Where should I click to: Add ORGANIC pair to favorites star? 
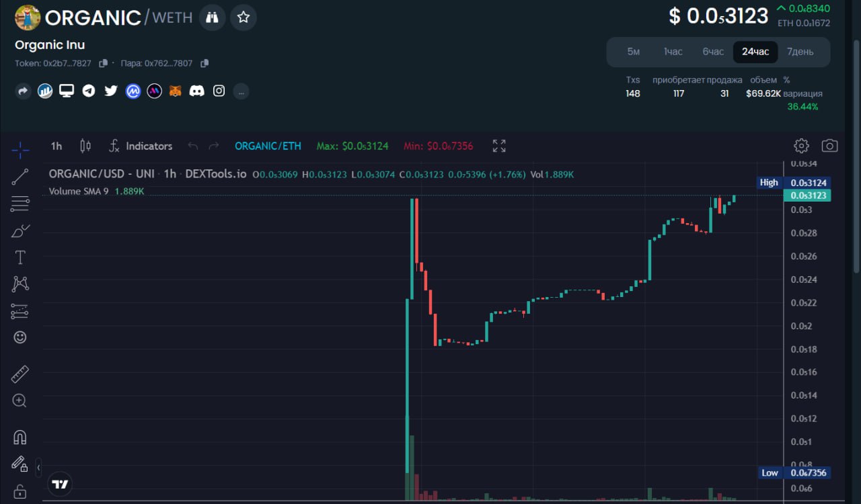[x=244, y=17]
